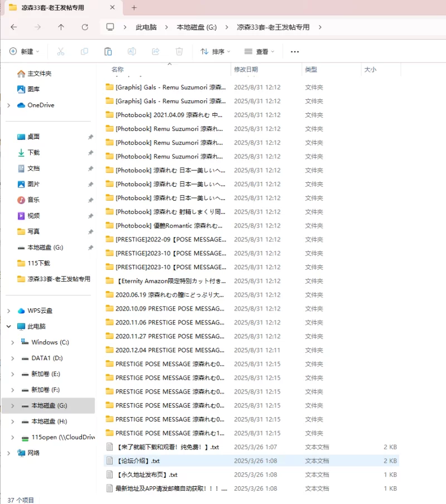Click the Share icon in toolbar
Image resolution: width=446 pixels, height=504 pixels.
[x=156, y=51]
